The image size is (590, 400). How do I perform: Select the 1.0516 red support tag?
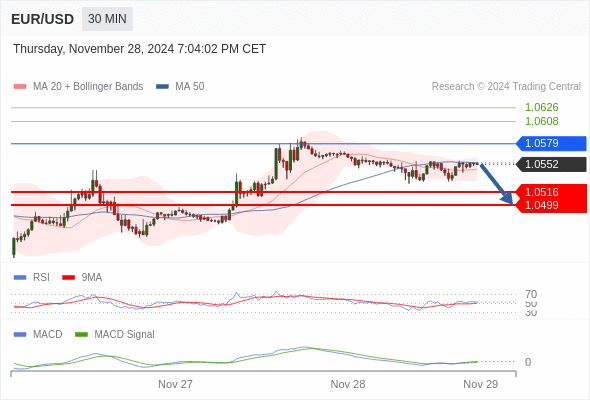(x=551, y=192)
